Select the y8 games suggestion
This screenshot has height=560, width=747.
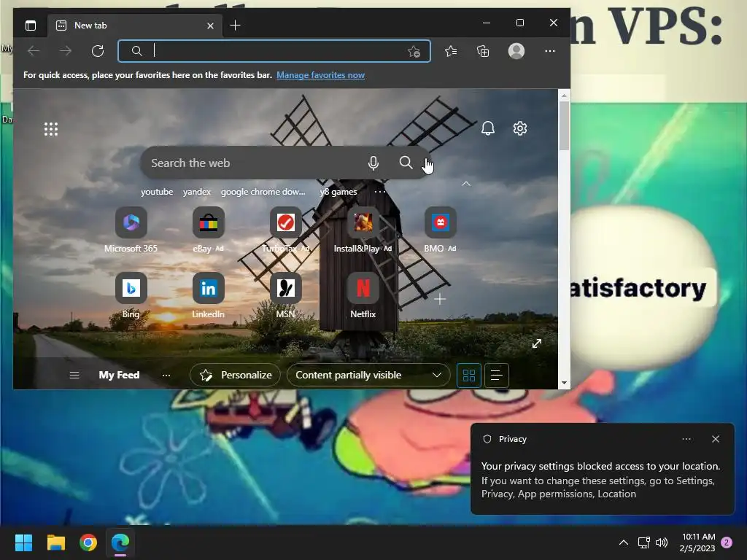pos(338,192)
